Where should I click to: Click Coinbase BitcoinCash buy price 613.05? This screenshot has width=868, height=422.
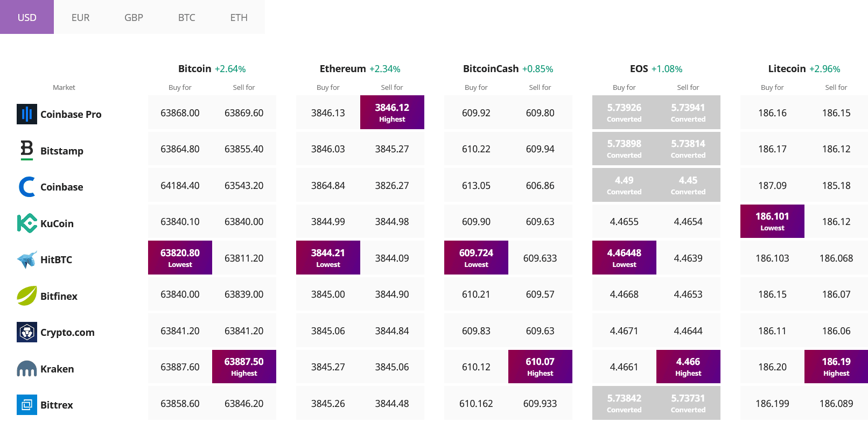476,185
